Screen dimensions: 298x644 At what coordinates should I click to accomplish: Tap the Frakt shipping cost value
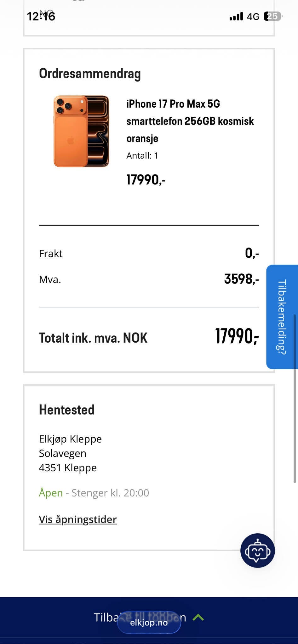point(252,253)
